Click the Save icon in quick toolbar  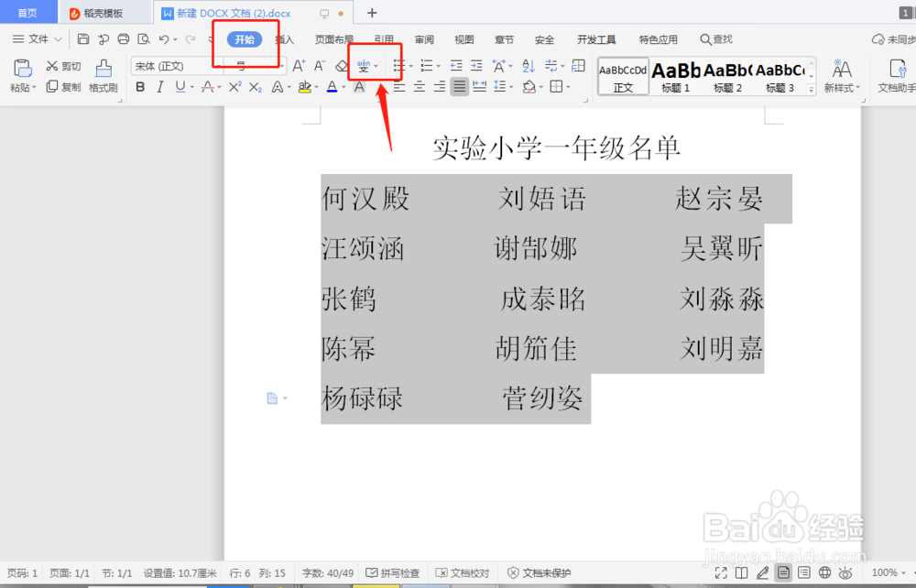[x=83, y=39]
